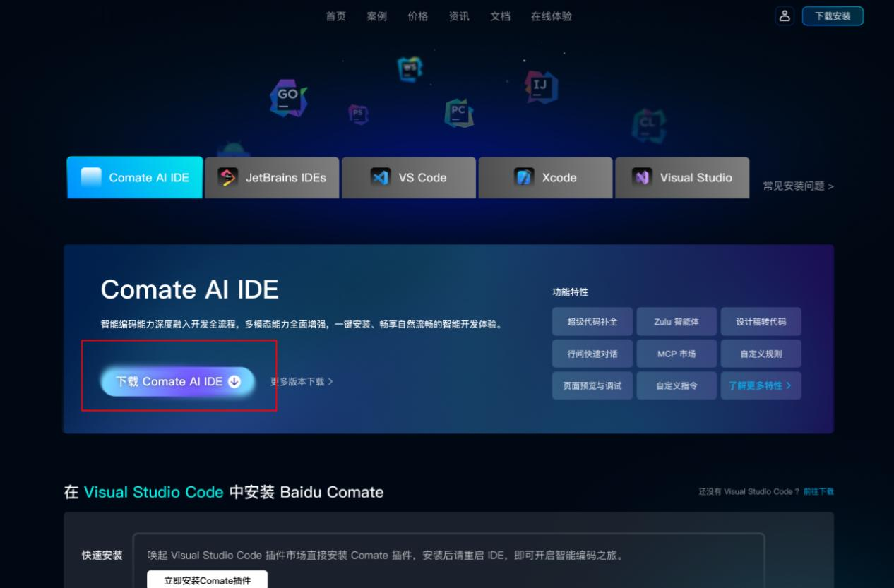Click the 功能特性 label

point(570,292)
